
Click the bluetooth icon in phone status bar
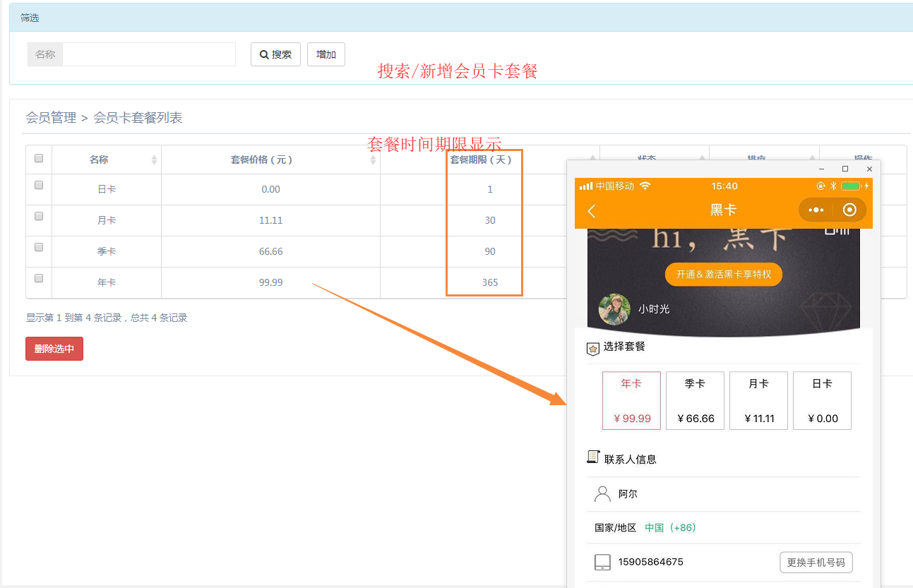coord(833,186)
